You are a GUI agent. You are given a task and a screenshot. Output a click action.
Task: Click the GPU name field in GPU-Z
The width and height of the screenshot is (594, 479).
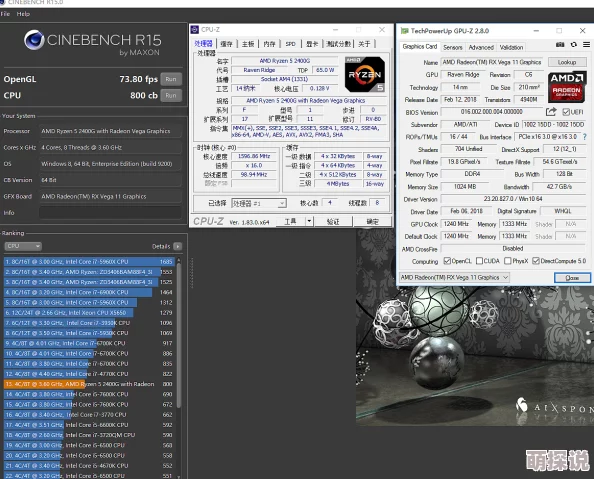click(x=492, y=62)
